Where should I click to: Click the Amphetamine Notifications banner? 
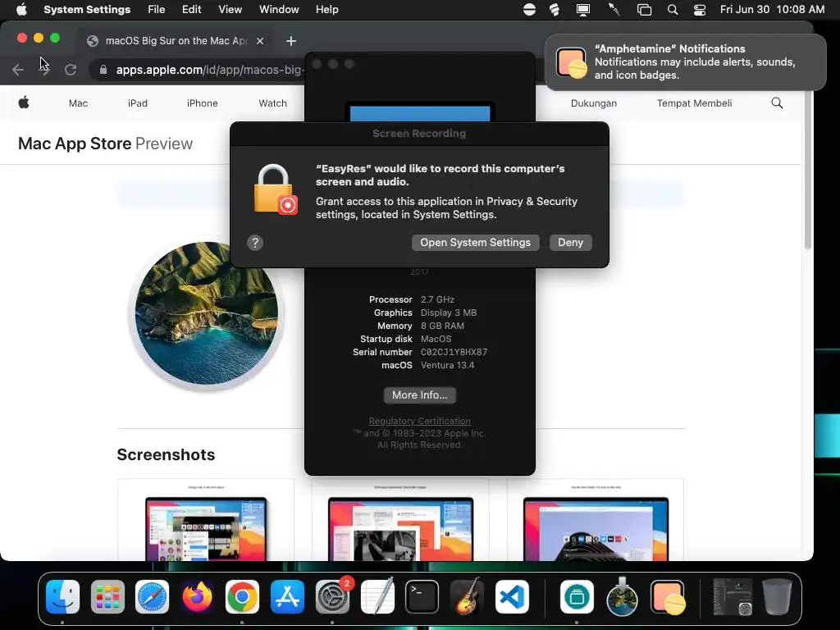685,62
